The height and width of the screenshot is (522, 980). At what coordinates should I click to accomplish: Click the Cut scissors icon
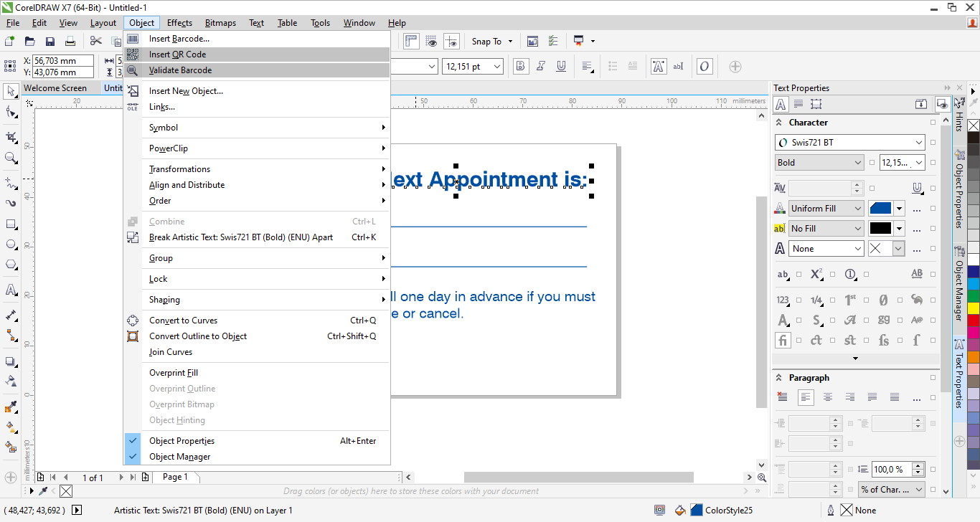(x=96, y=42)
